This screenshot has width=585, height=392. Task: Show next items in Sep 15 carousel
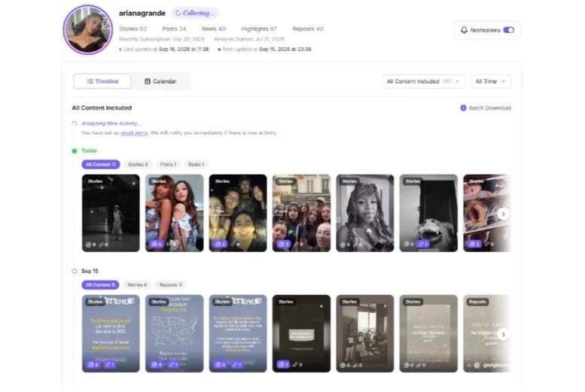[503, 335]
